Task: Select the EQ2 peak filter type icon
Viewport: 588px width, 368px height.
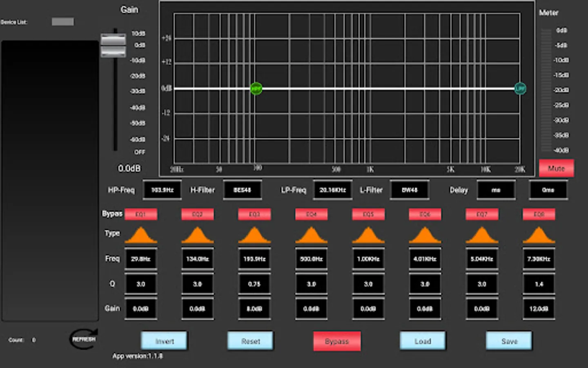Action: coord(197,235)
